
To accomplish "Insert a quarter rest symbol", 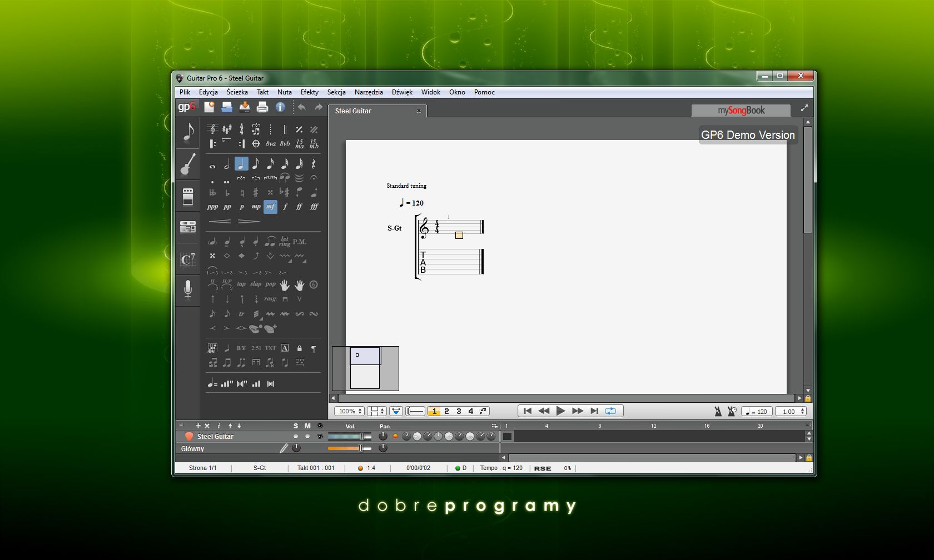I will [x=314, y=164].
